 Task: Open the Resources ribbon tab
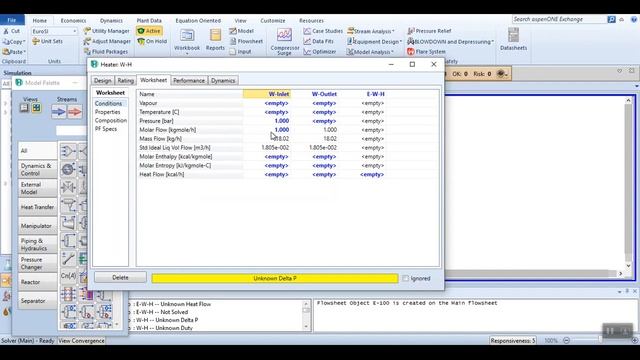(x=311, y=20)
